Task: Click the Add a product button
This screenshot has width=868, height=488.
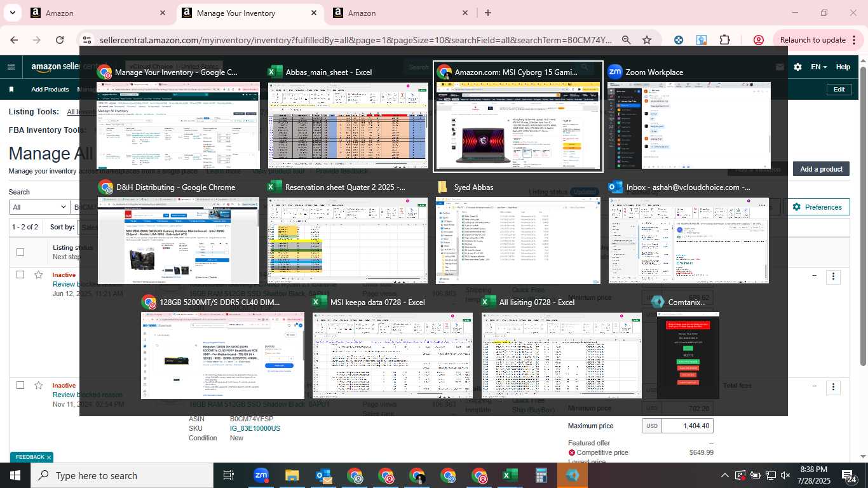Action: click(821, 169)
